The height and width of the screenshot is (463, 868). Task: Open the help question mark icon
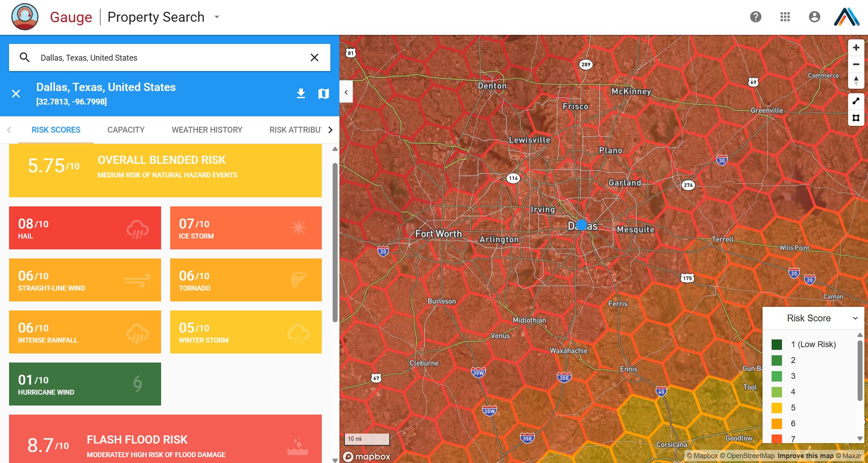[x=755, y=17]
